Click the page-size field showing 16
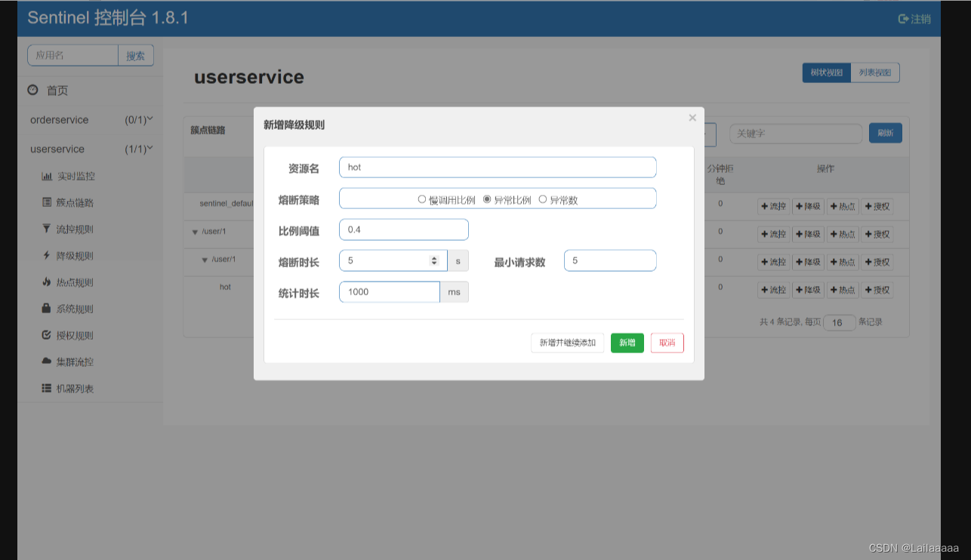 tap(840, 322)
